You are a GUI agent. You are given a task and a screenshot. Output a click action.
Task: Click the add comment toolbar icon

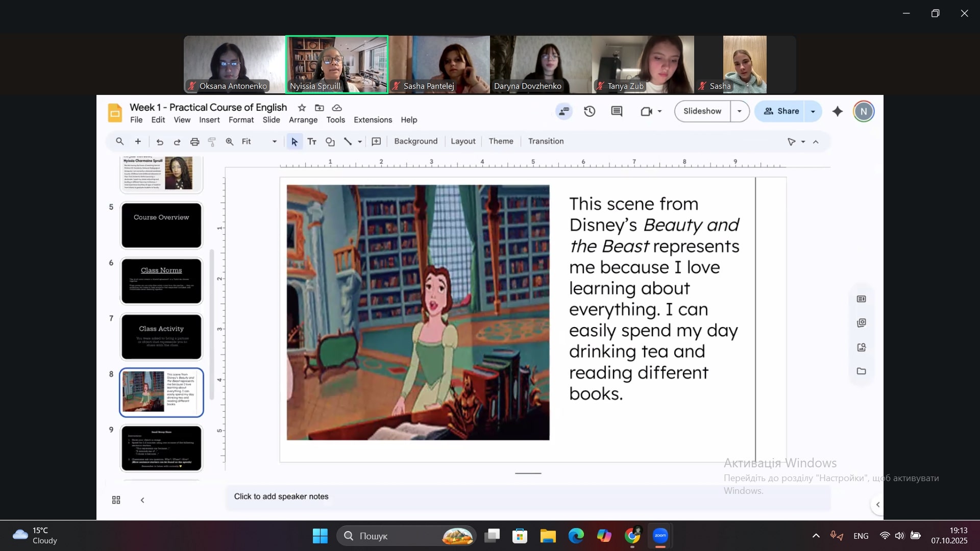pos(376,142)
